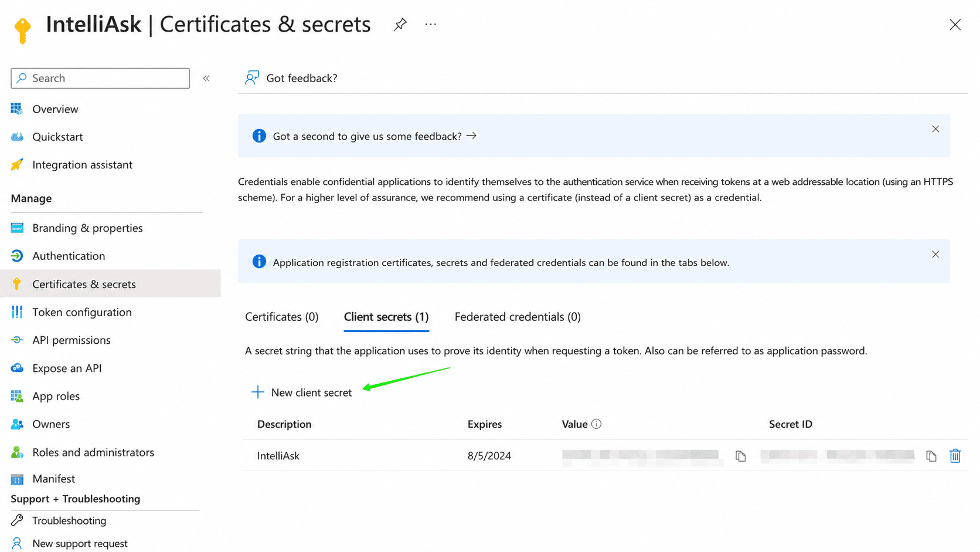Open the Manifest editor
The height and width of the screenshot is (552, 980).
coord(54,479)
